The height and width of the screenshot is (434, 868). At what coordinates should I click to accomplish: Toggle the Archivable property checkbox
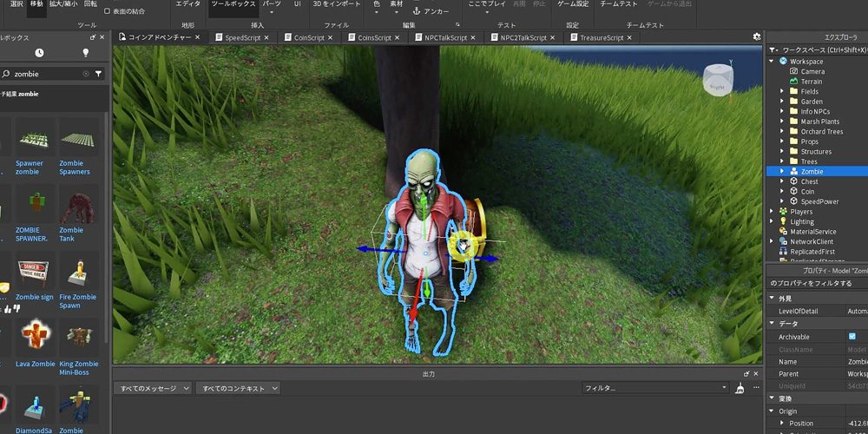[x=852, y=337]
